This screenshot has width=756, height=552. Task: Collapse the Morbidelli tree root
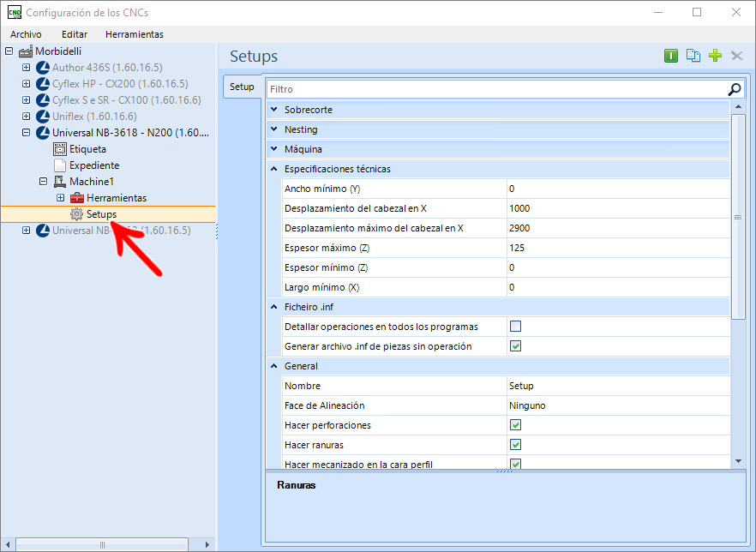coord(9,51)
